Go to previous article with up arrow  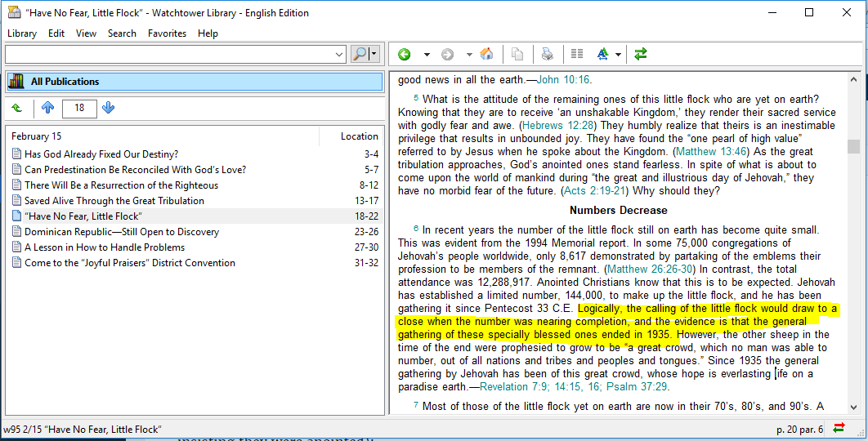tap(47, 108)
